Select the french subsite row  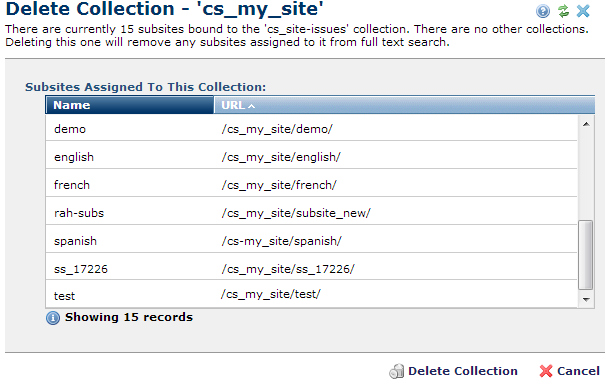pos(311,185)
